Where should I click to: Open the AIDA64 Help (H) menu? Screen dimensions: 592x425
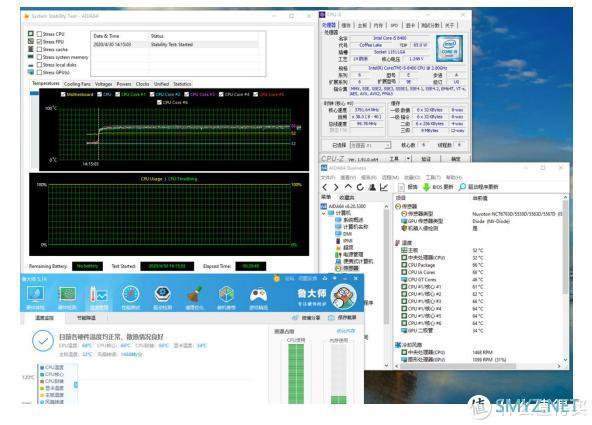pos(454,177)
